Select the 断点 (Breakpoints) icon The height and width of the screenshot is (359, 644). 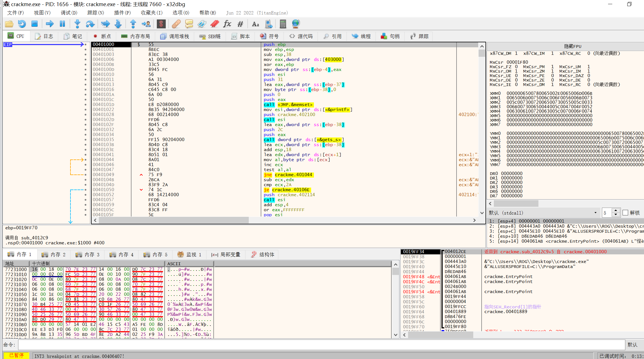pos(101,36)
